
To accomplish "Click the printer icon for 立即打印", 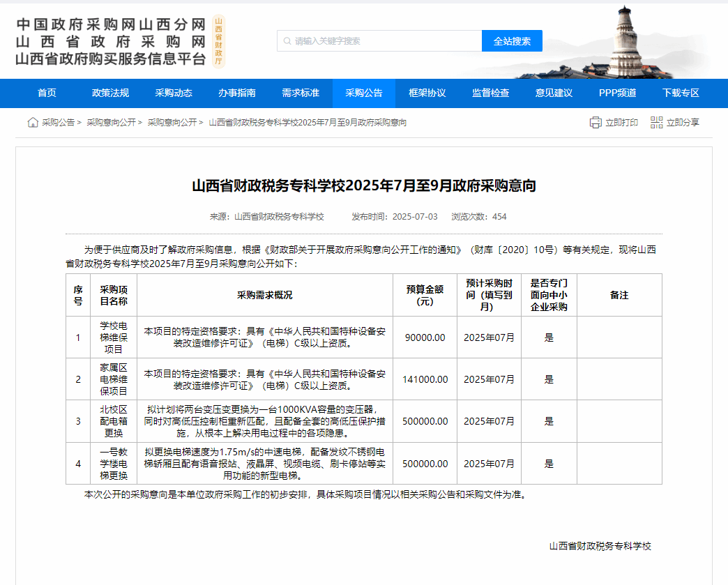I will coord(595,123).
